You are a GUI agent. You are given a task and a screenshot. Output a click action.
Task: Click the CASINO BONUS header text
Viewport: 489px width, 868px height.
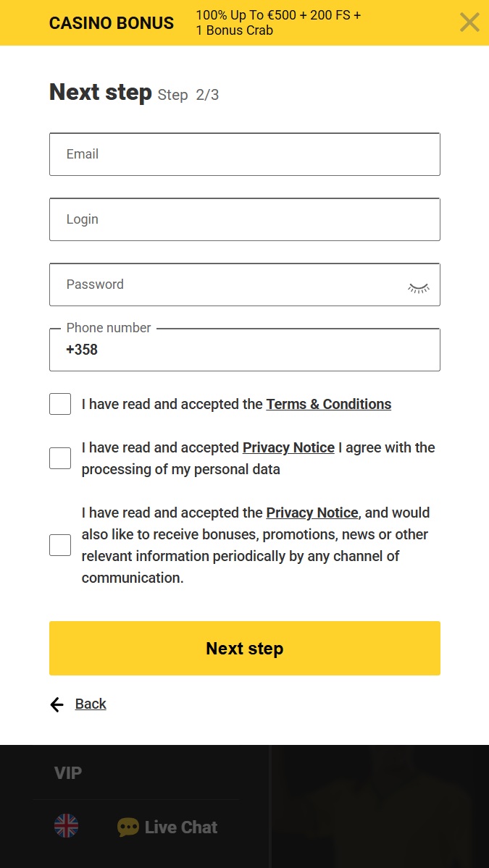pyautogui.click(x=111, y=22)
